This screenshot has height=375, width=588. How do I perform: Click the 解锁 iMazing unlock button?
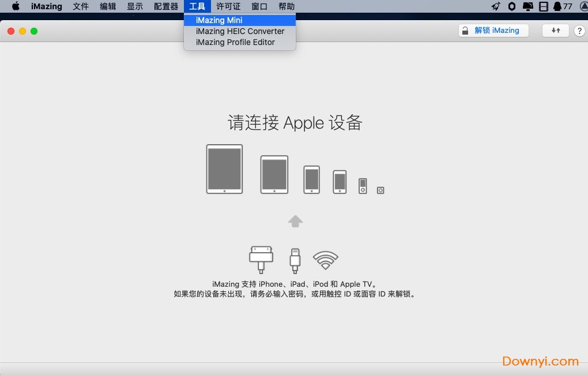(x=493, y=31)
